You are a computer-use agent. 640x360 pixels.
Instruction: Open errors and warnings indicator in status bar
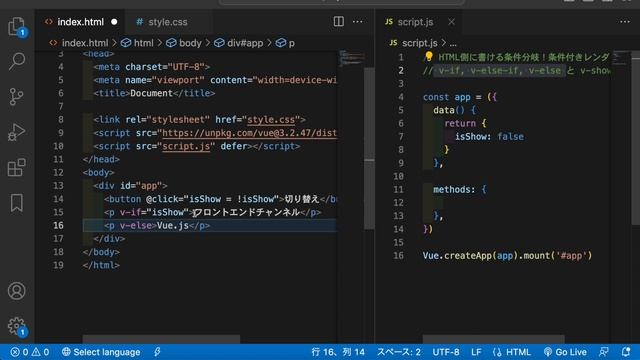click(29, 352)
